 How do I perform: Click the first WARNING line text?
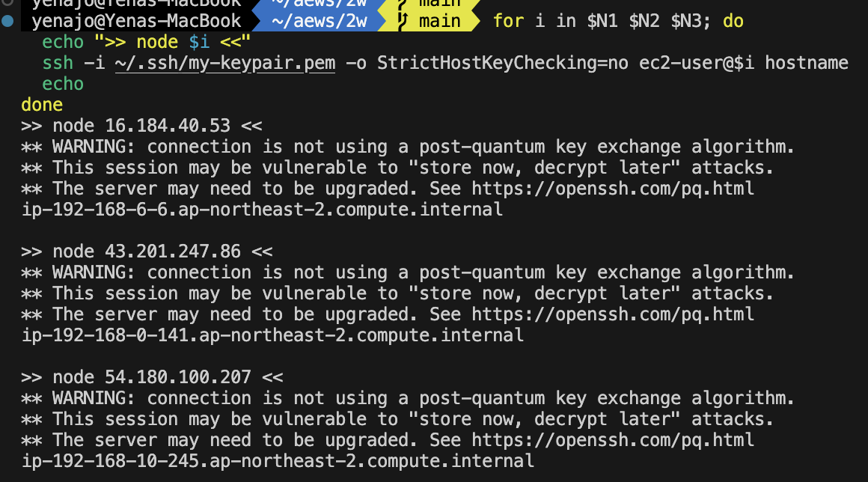(408, 147)
